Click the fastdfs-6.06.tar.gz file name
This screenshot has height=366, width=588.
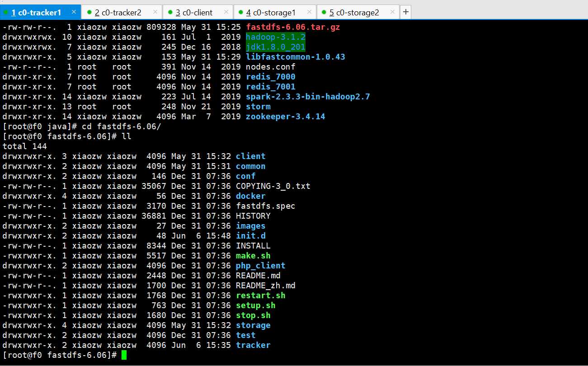point(293,27)
